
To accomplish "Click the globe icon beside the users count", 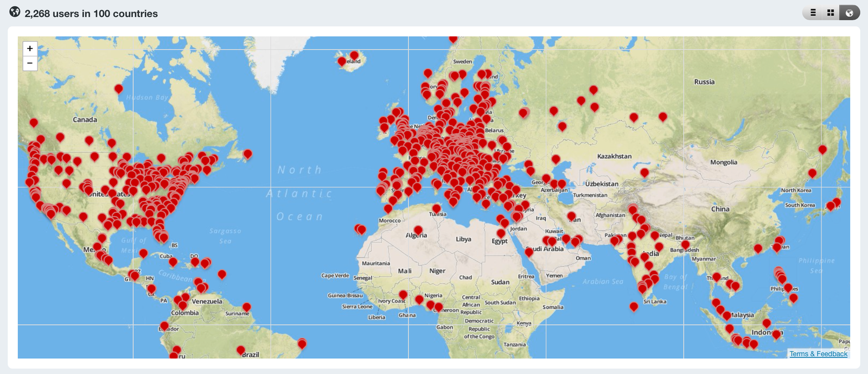I will [x=15, y=12].
